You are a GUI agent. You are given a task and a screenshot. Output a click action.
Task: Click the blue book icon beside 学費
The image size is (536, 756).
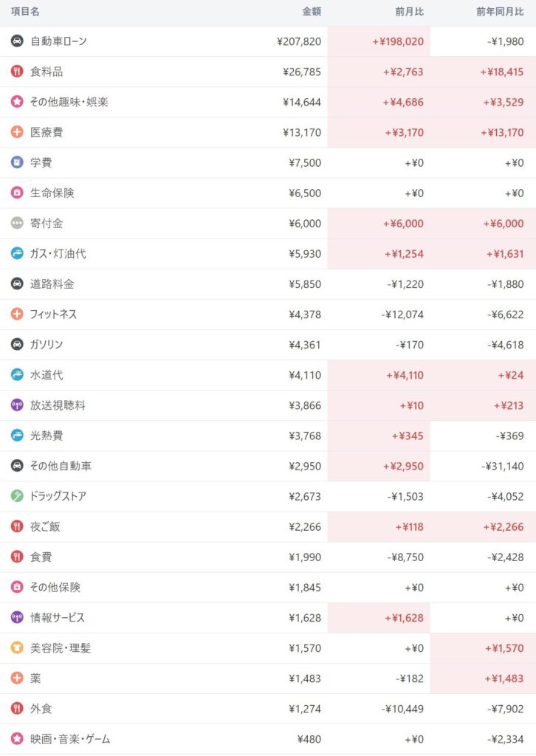pos(17,162)
